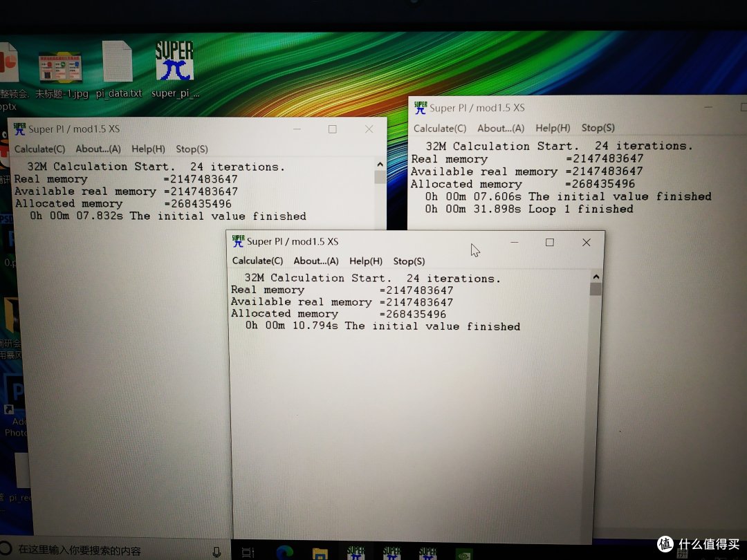Select 未标题-1.jpg desktop image icon
747x560 pixels.
61,74
